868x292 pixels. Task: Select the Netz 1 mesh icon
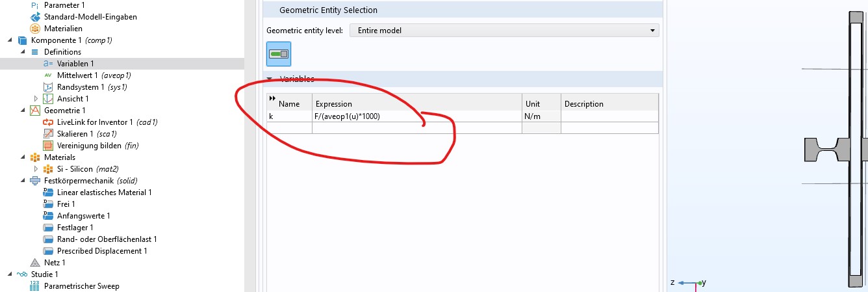[35, 263]
